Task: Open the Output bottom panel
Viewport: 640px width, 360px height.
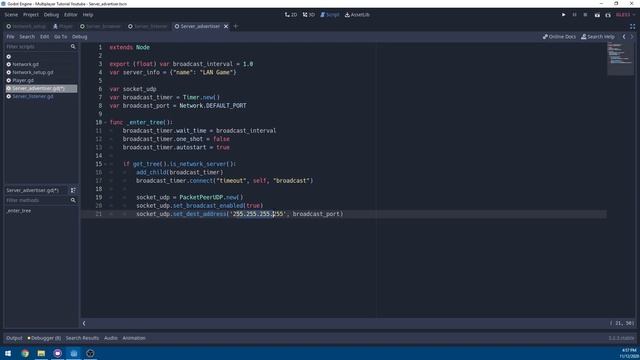Action: coord(14,338)
